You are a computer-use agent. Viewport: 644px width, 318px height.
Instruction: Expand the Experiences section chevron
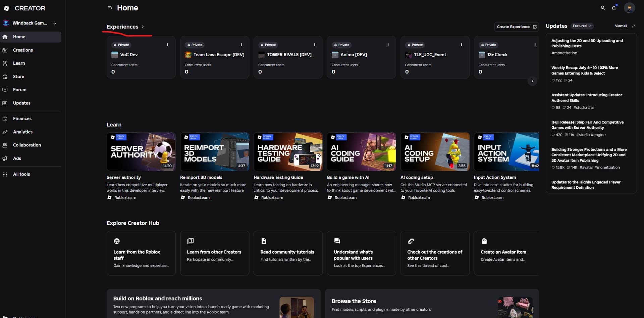pyautogui.click(x=143, y=27)
